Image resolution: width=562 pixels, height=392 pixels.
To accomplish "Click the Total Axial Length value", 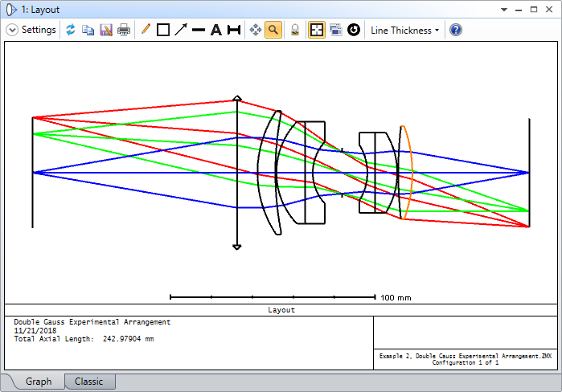I will click(129, 339).
